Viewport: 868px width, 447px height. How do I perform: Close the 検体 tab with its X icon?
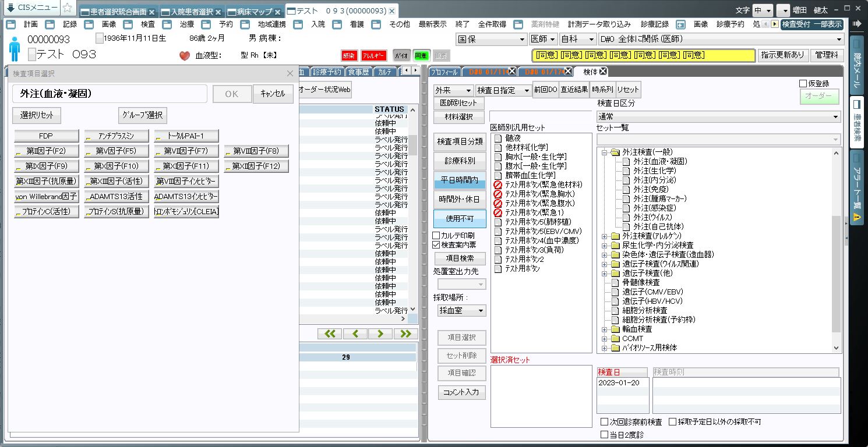click(x=603, y=72)
